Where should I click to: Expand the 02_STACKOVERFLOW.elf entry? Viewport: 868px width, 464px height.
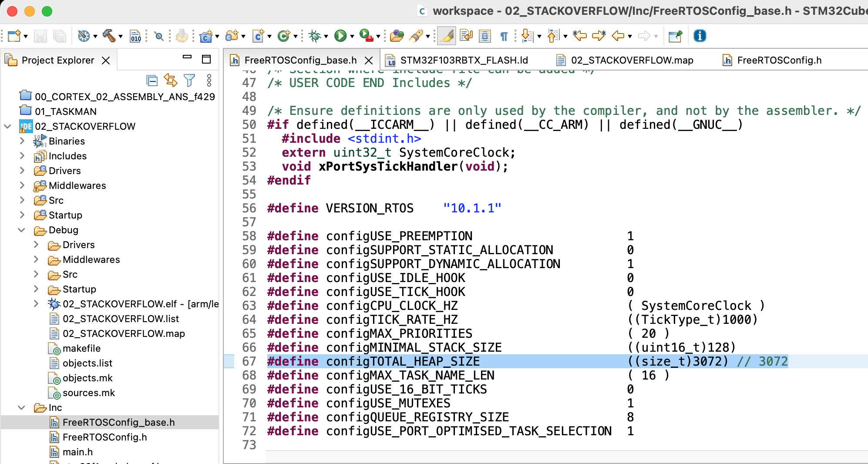[36, 304]
